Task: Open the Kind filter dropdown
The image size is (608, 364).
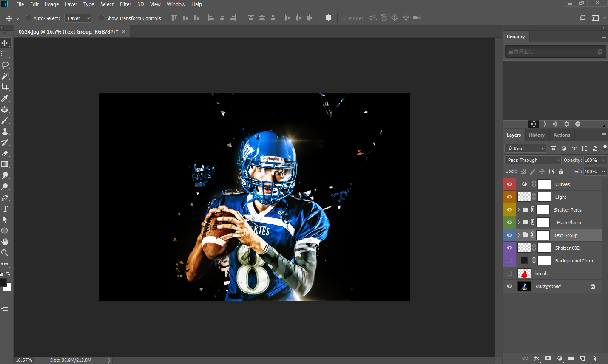Action: [x=525, y=148]
